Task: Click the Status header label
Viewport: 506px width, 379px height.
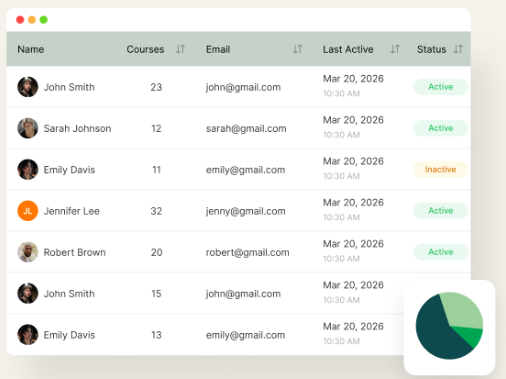Action: [x=431, y=49]
